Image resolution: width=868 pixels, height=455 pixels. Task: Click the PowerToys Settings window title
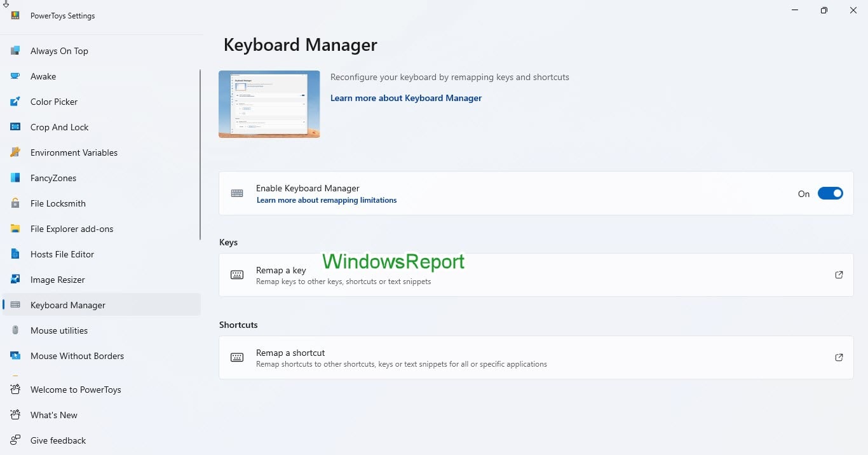[x=63, y=16]
